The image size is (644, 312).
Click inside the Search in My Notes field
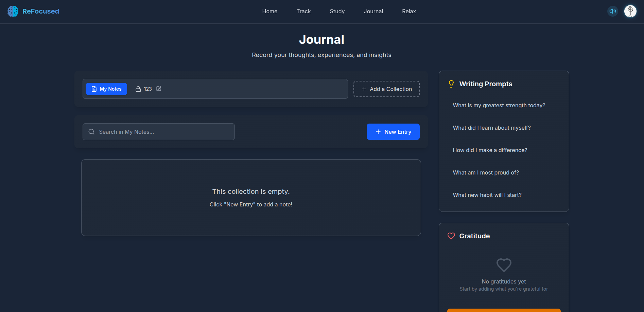pyautogui.click(x=158, y=132)
